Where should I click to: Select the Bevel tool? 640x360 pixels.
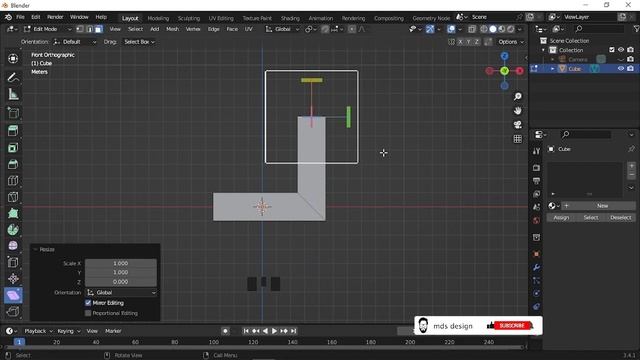13,164
